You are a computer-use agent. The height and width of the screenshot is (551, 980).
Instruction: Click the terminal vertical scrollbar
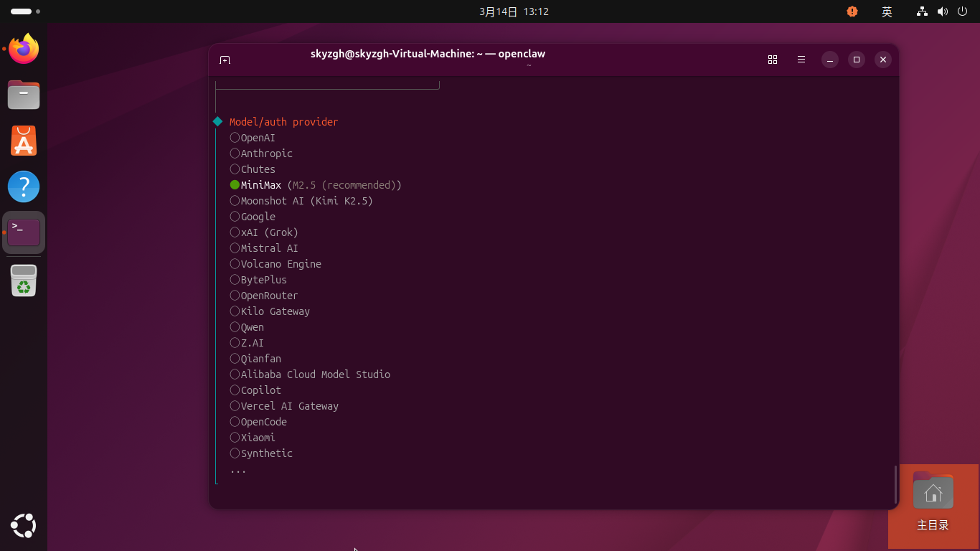tap(895, 484)
